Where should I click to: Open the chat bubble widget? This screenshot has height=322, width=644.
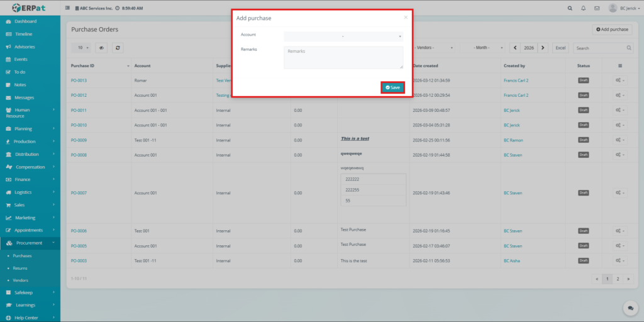click(628, 308)
